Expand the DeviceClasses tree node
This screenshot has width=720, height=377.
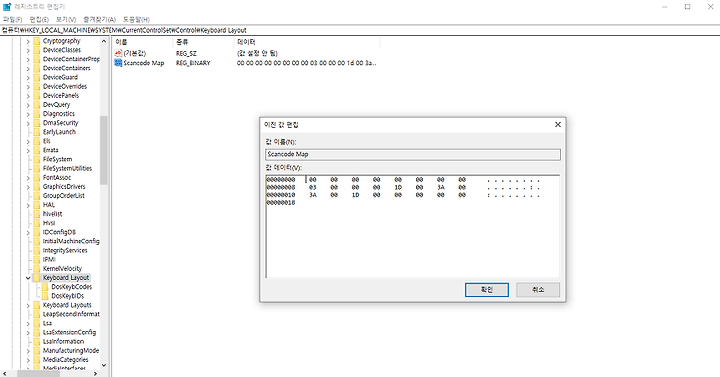28,50
